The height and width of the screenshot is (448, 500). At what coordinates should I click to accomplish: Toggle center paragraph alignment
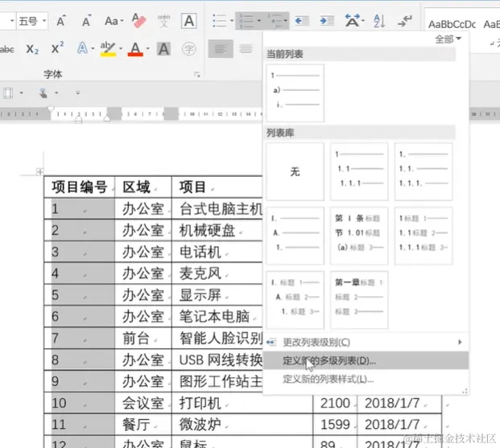pyautogui.click(x=246, y=49)
